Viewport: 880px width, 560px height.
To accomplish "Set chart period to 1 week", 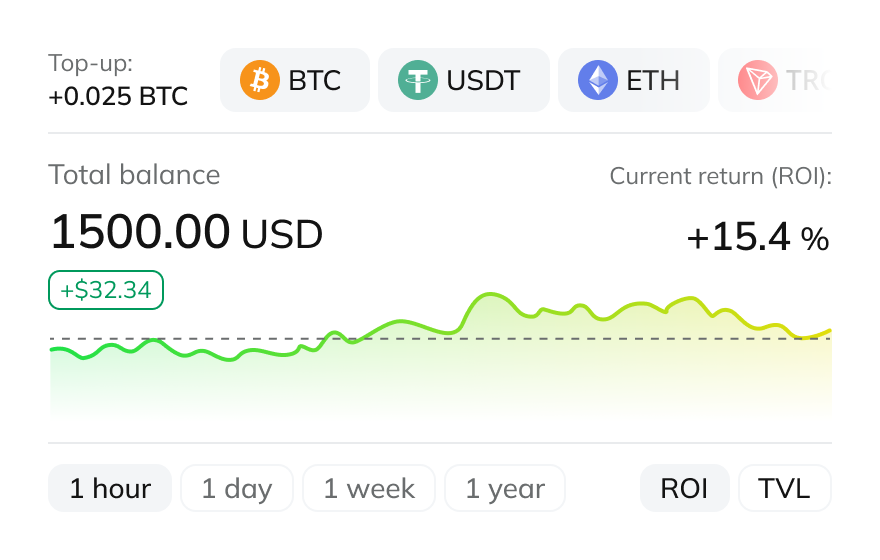I will (x=369, y=488).
